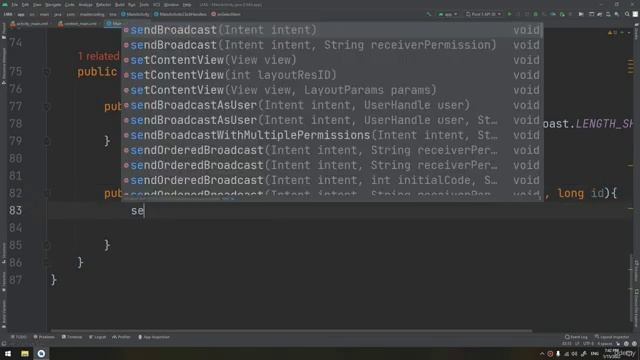Open the Refactor menu
Screen dimensions: 640x360
coord(103,5)
